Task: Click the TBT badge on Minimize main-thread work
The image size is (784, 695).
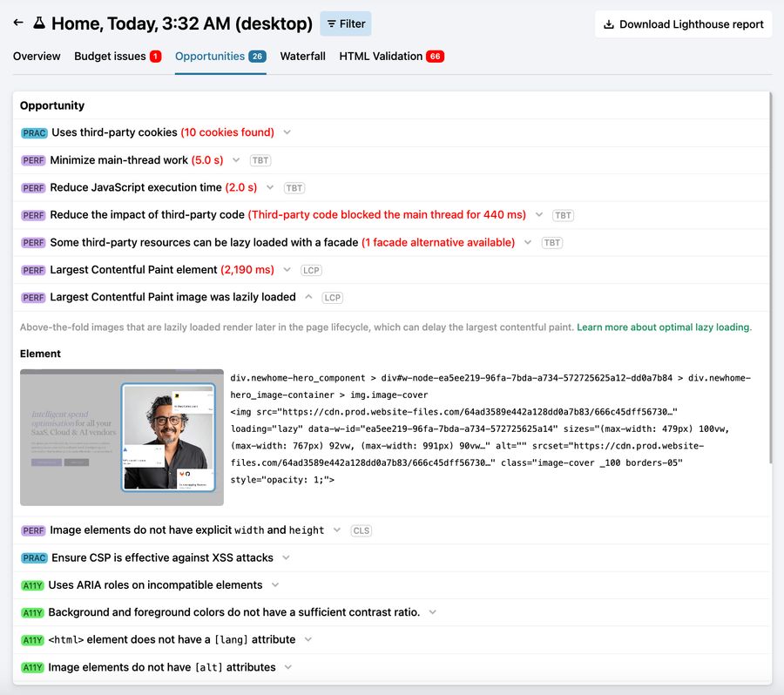Action: coord(260,160)
